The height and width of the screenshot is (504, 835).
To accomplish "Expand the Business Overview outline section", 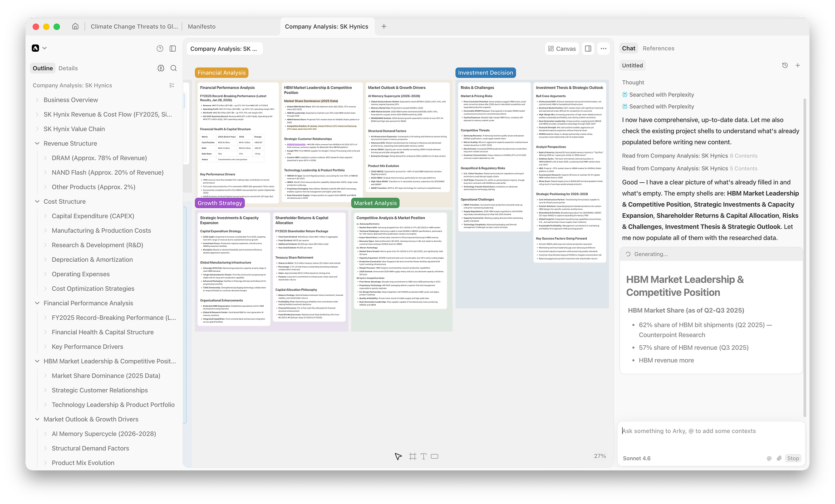I will pyautogui.click(x=37, y=99).
